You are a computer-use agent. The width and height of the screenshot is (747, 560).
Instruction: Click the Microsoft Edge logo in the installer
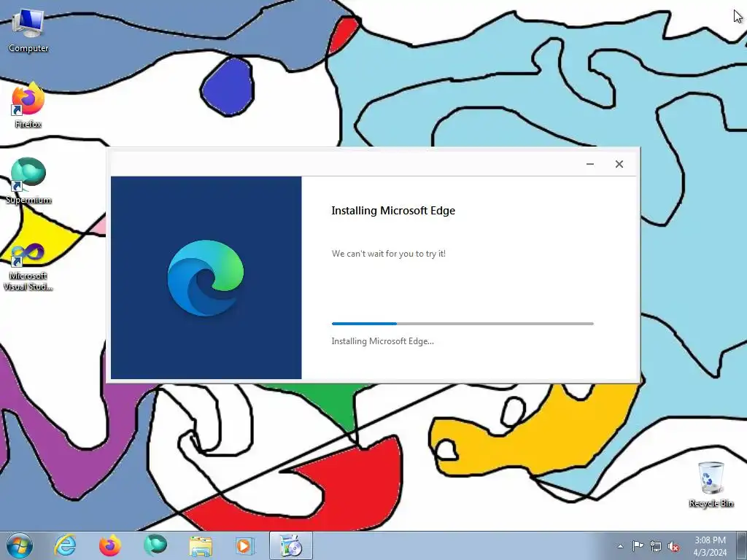coord(206,278)
